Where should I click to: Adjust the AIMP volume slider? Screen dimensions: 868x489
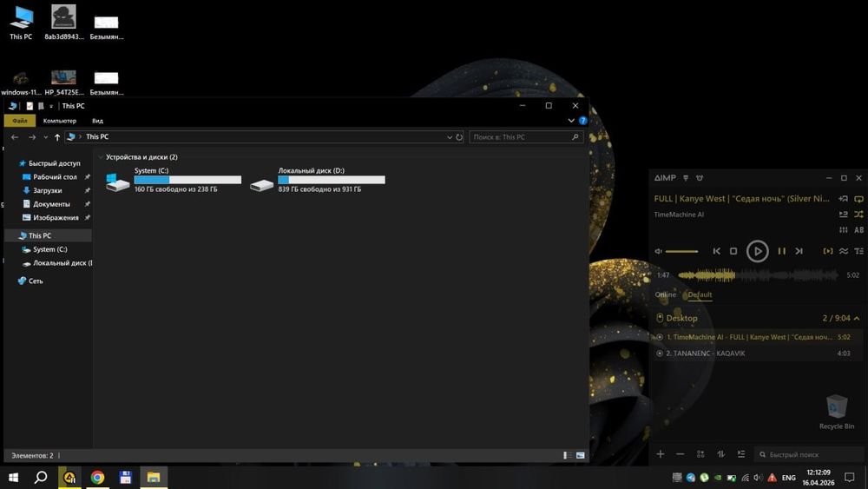[681, 251]
